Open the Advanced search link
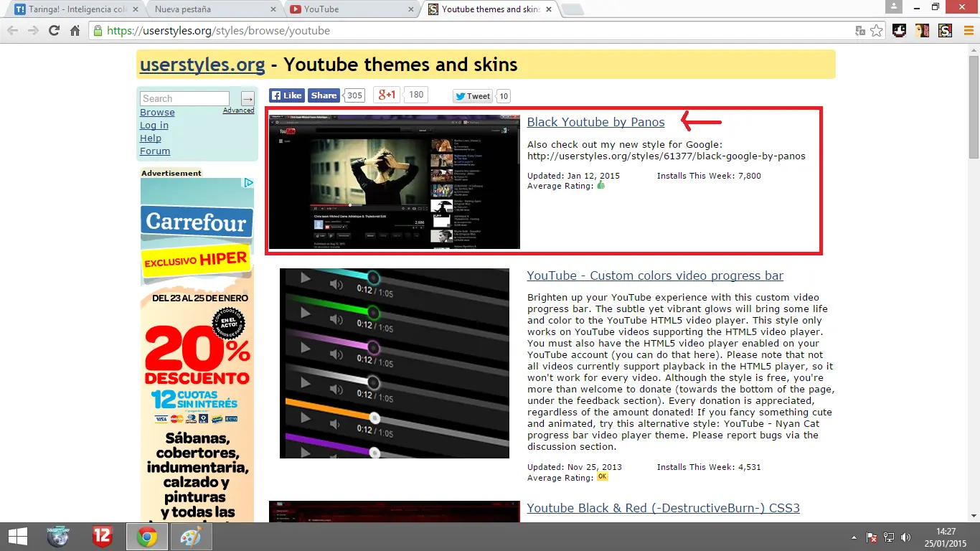The image size is (980, 551). 238,110
